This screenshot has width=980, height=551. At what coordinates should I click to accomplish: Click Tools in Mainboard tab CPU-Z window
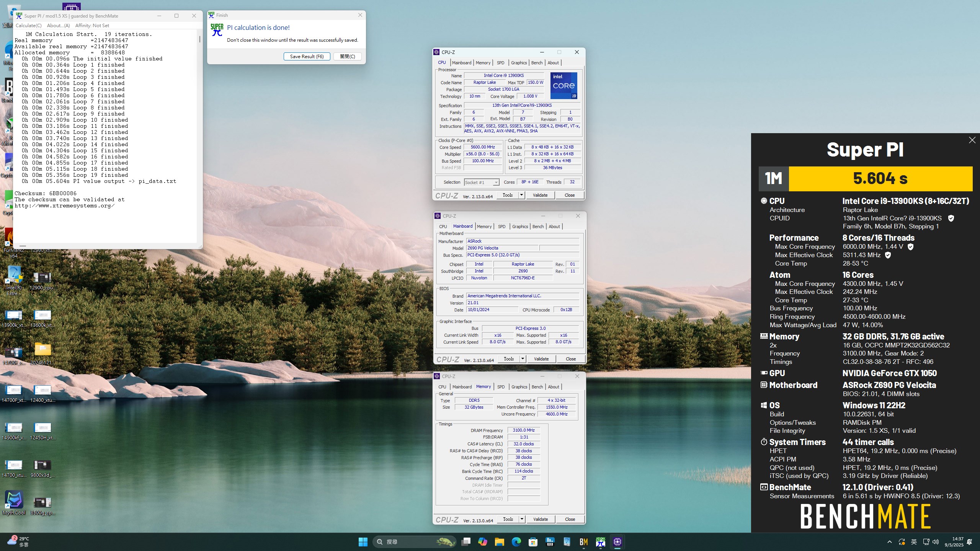point(509,359)
